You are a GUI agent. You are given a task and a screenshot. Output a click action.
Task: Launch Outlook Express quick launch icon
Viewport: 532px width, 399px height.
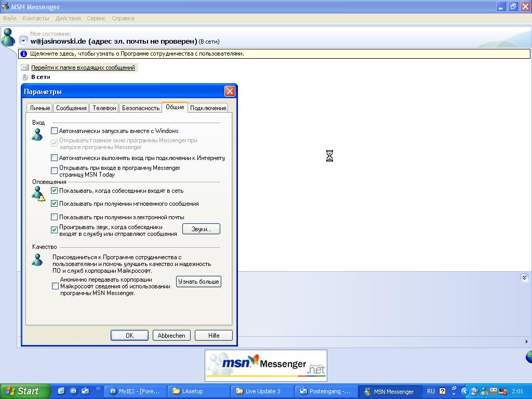(x=86, y=391)
